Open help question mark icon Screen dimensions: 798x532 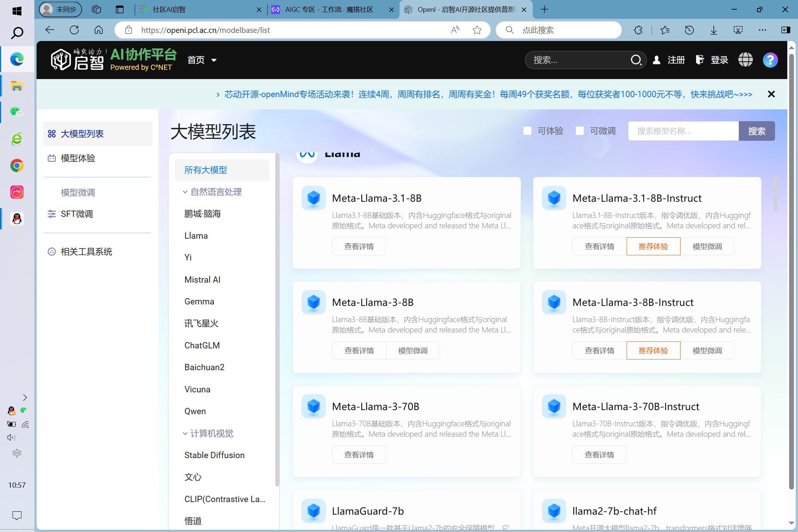(770, 60)
